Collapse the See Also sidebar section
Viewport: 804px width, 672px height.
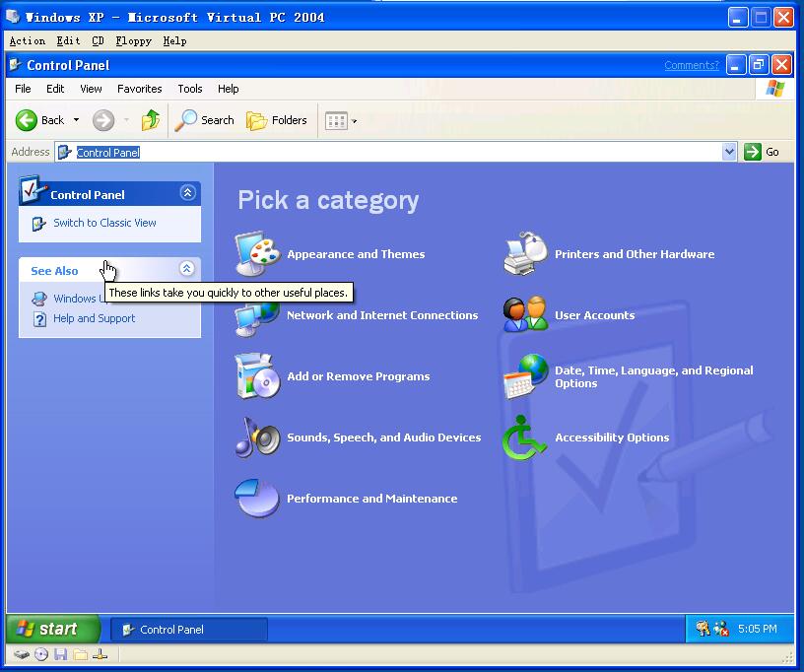pyautogui.click(x=186, y=269)
